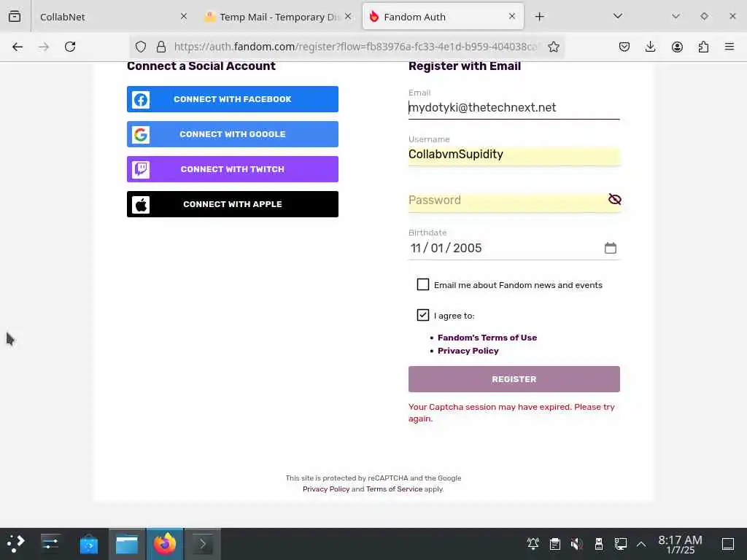Image resolution: width=747 pixels, height=560 pixels.
Task: Open the network connection tray icon
Action: (620, 544)
